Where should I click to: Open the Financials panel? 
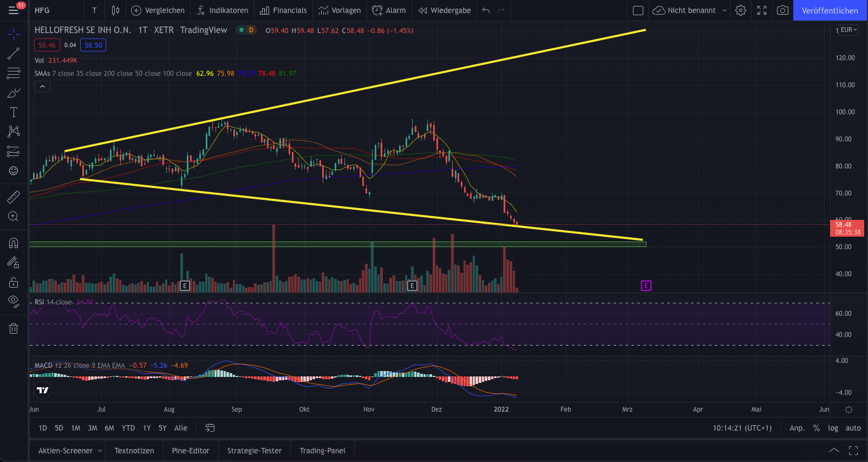tap(283, 10)
